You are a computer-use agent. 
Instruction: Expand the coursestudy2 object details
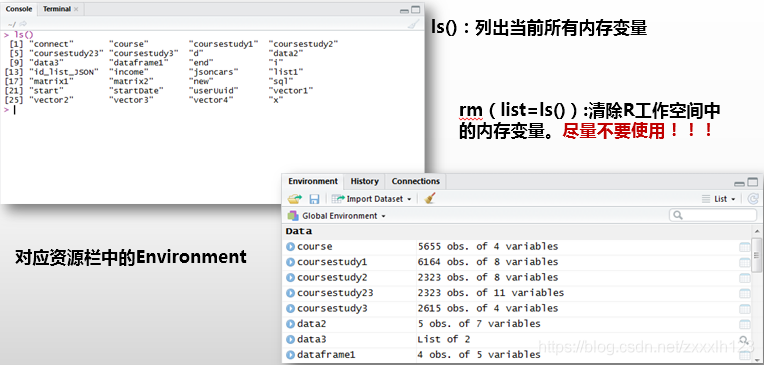[x=291, y=278]
